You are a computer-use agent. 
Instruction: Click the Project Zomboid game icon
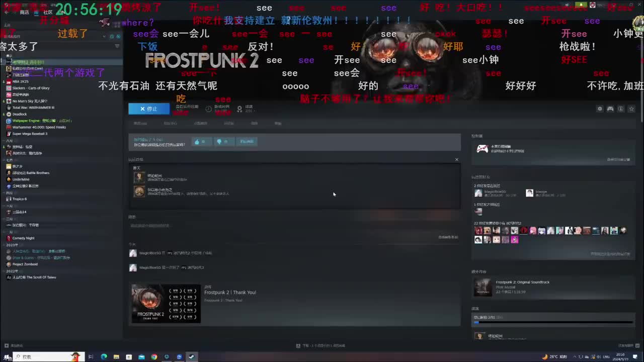pos(9,264)
